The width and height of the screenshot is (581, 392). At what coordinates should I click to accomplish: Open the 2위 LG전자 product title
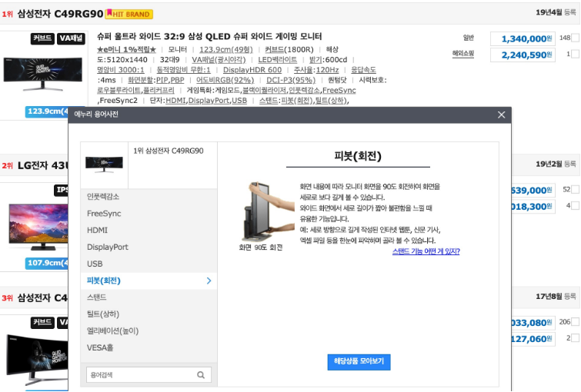[42, 165]
